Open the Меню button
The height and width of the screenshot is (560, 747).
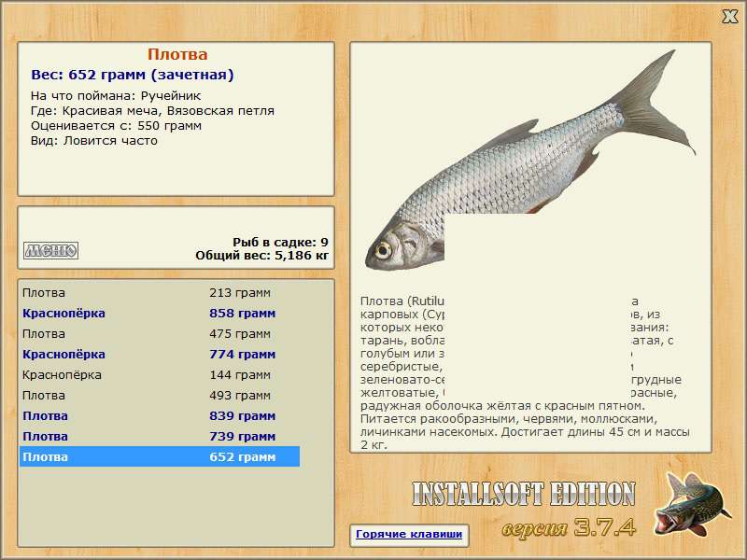pos(50,250)
